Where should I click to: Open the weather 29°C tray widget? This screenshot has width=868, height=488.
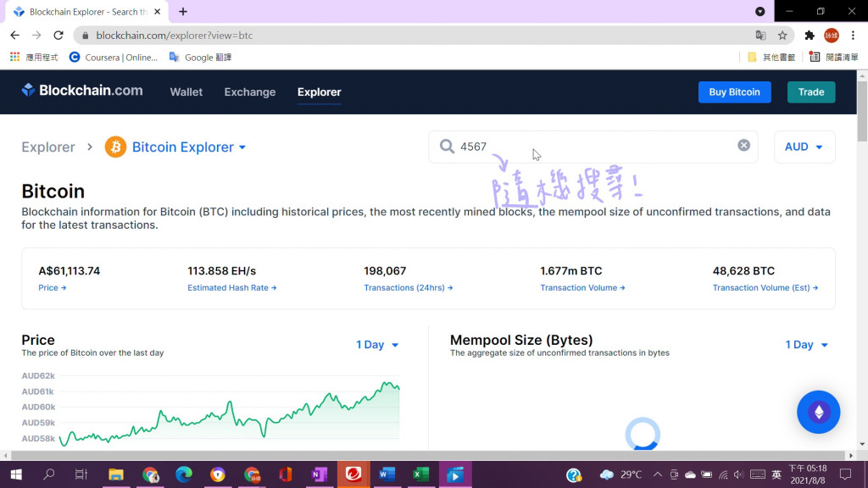(620, 474)
